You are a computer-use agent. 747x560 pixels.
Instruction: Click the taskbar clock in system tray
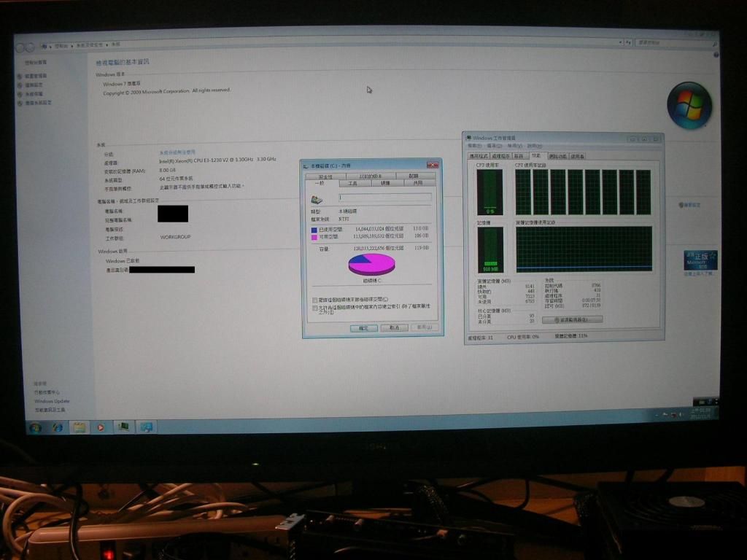pyautogui.click(x=701, y=413)
